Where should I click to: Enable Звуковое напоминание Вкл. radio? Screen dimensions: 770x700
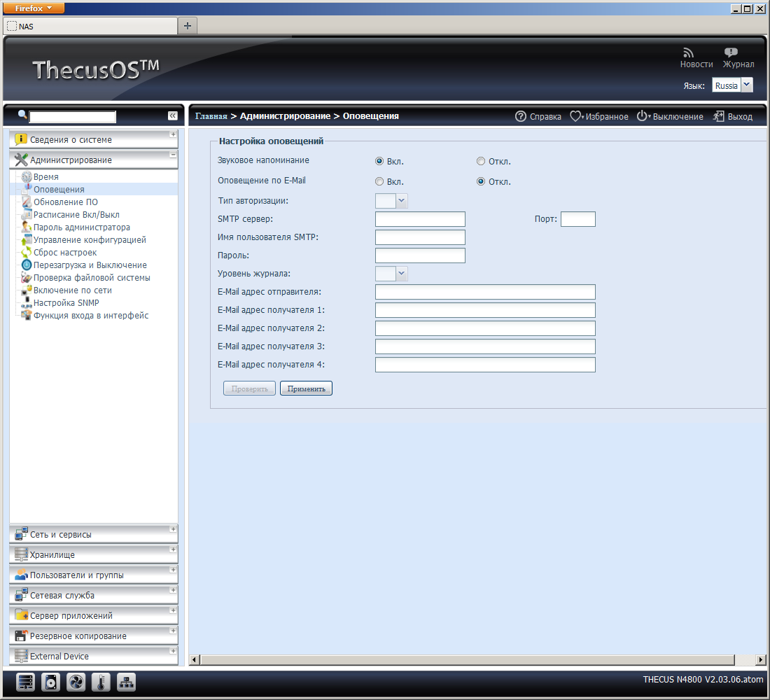[x=379, y=161]
